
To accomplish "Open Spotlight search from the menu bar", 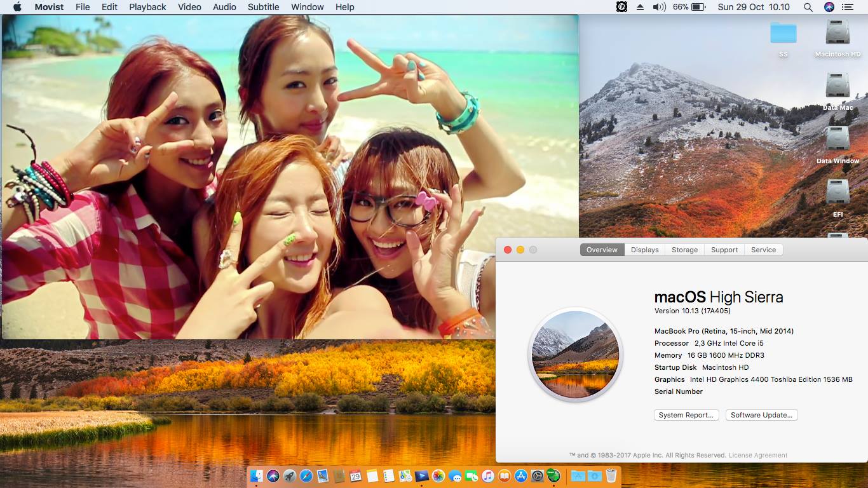I will click(x=808, y=7).
